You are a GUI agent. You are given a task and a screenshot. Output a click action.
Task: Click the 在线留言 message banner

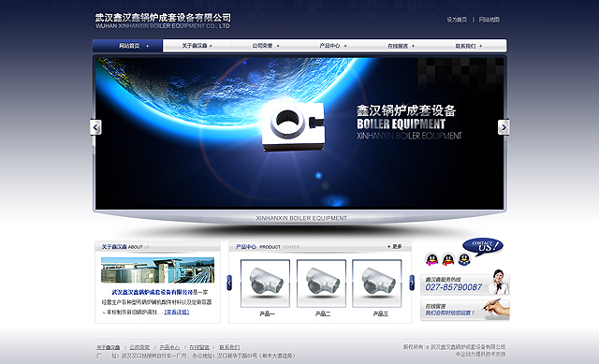[465, 310]
